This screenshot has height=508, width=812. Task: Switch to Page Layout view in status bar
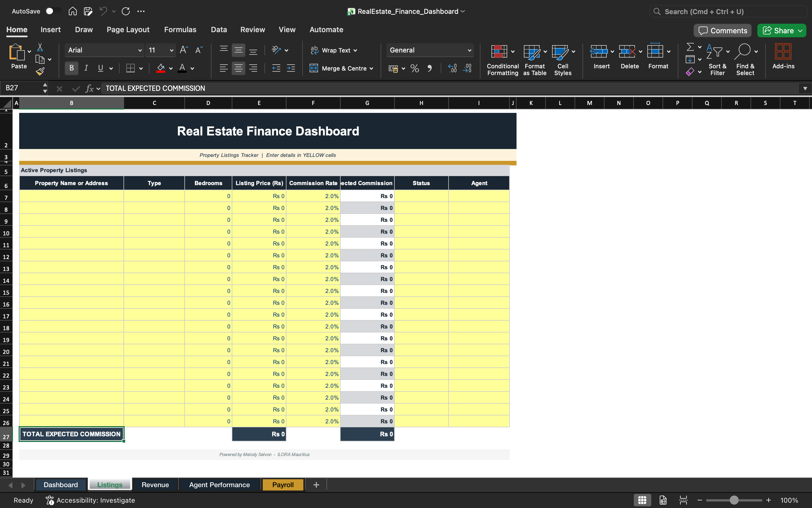(x=663, y=500)
